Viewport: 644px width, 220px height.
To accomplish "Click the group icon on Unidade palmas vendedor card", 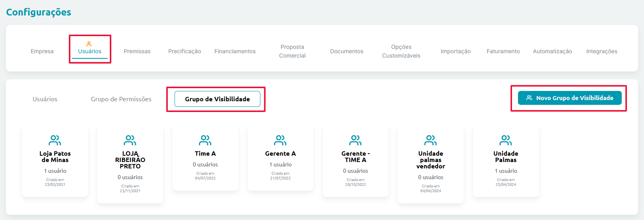I will coord(431,140).
